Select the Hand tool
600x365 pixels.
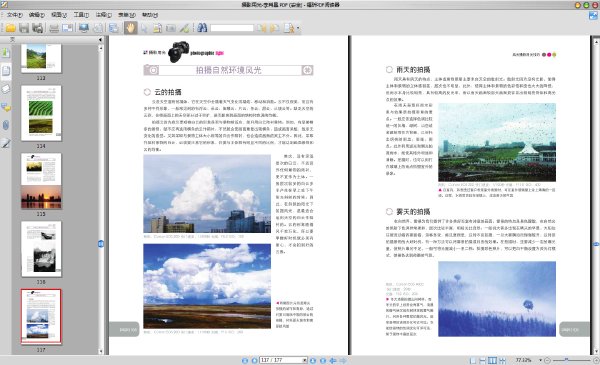[130, 28]
